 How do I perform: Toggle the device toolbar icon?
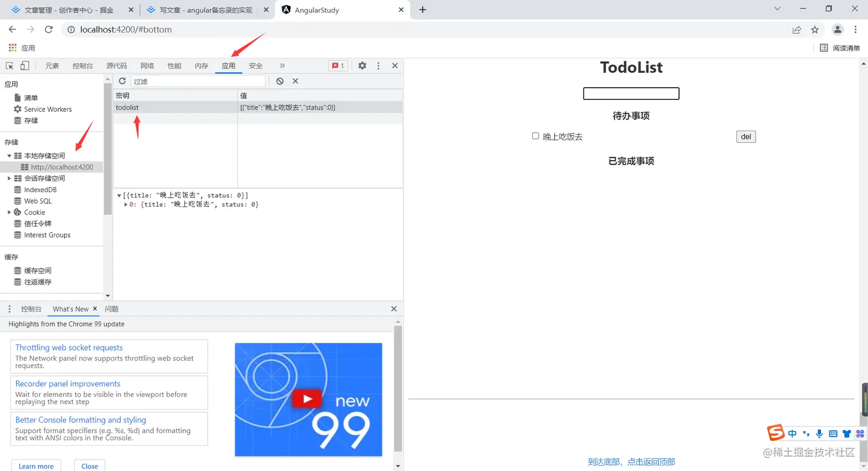25,65
